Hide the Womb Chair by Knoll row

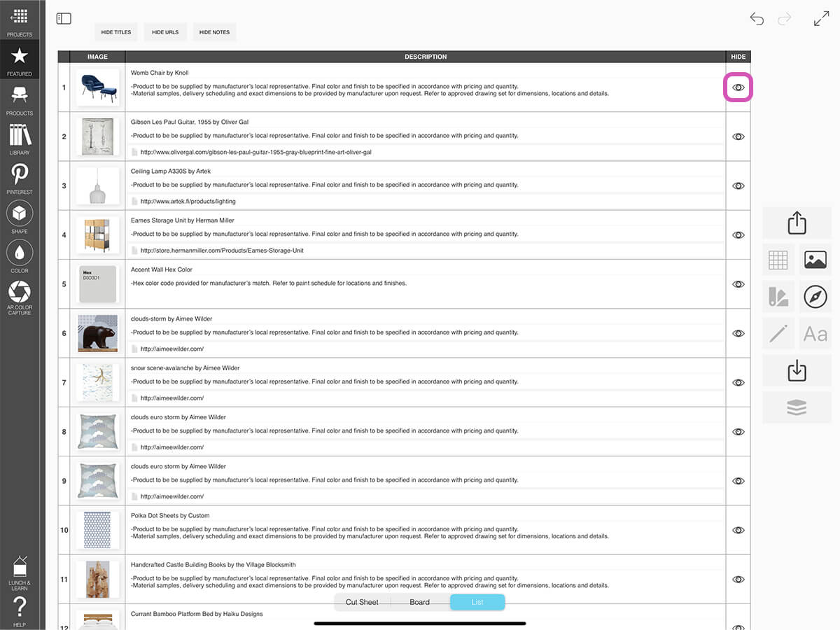point(738,87)
